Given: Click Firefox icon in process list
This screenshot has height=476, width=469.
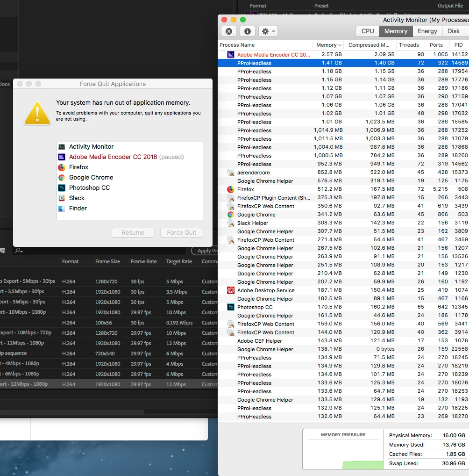Looking at the screenshot, I should click(x=231, y=189).
